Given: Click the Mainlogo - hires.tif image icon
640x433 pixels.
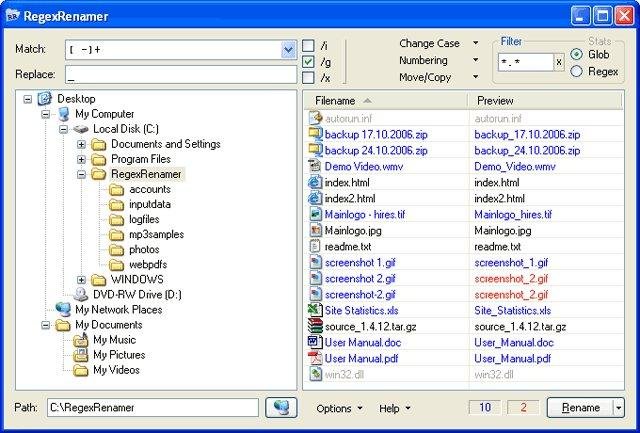Looking at the screenshot, I should click(x=316, y=214).
